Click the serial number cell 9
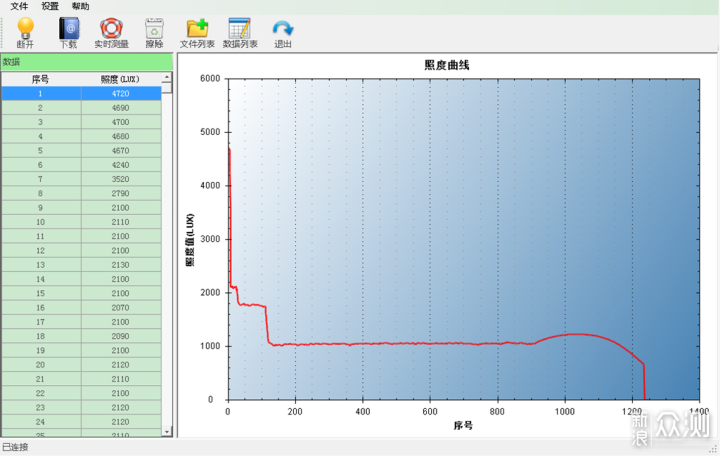This screenshot has height=456, width=720. pos(41,208)
